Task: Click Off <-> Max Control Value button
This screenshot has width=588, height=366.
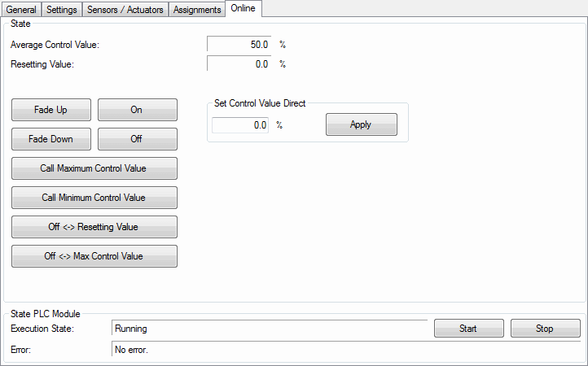Action: [94, 256]
